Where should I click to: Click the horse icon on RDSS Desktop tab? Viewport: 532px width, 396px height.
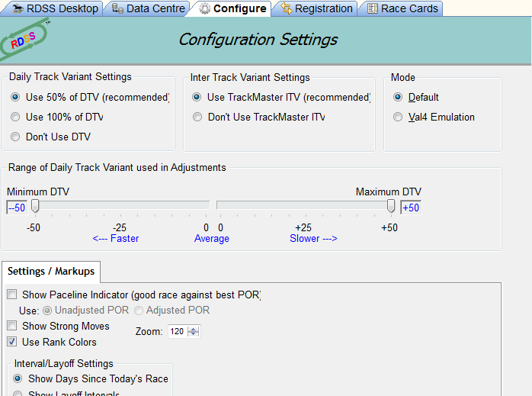coord(18,8)
